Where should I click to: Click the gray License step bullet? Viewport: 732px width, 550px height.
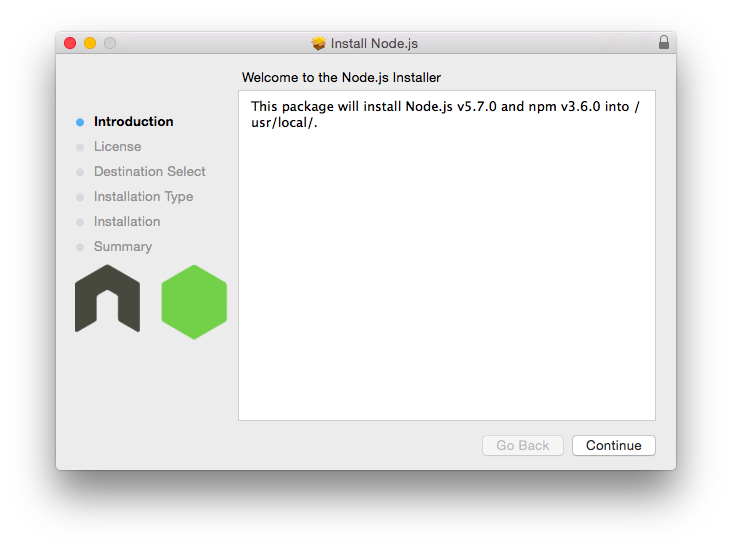(80, 147)
